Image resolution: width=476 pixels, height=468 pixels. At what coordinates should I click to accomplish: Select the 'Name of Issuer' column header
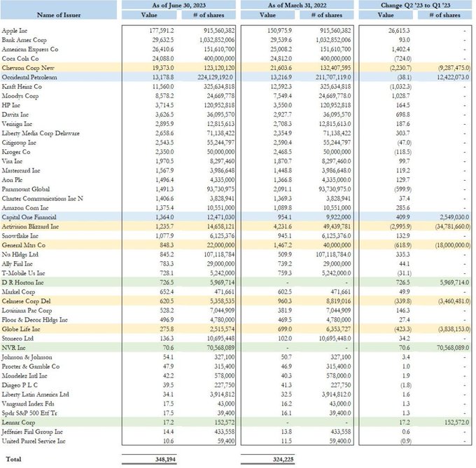pos(59,15)
